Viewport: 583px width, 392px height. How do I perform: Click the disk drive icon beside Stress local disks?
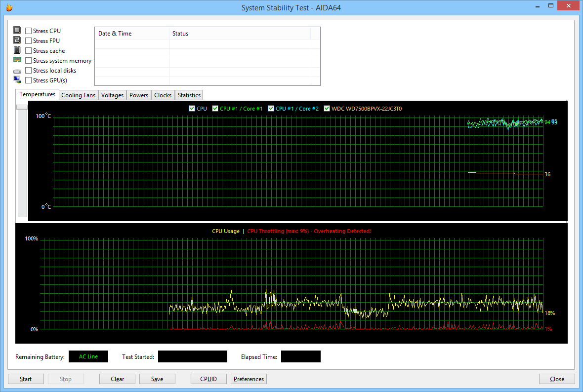click(x=17, y=71)
